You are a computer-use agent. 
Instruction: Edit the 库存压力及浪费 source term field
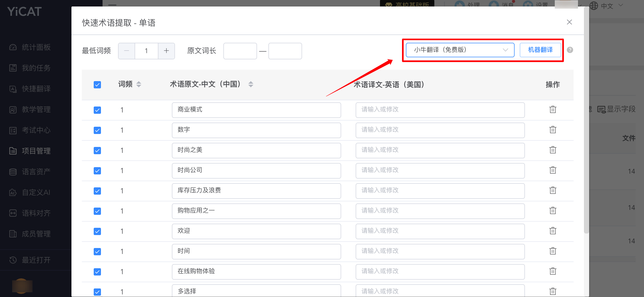point(256,191)
